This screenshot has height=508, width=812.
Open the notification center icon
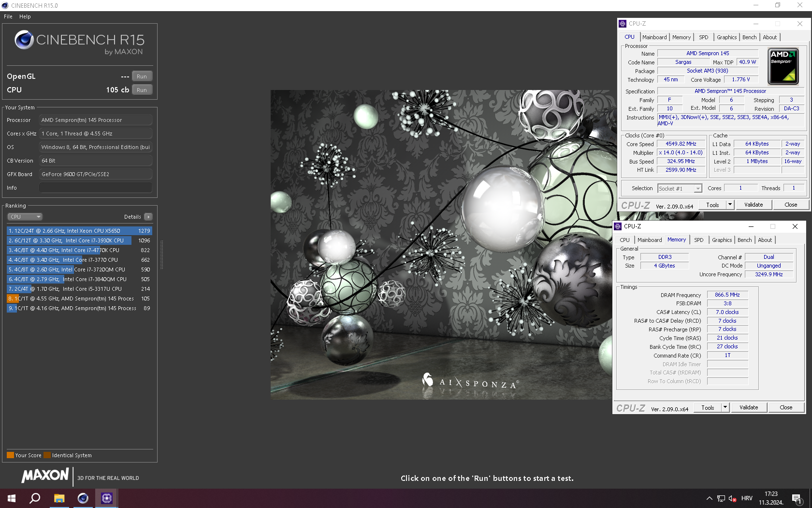pos(797,498)
